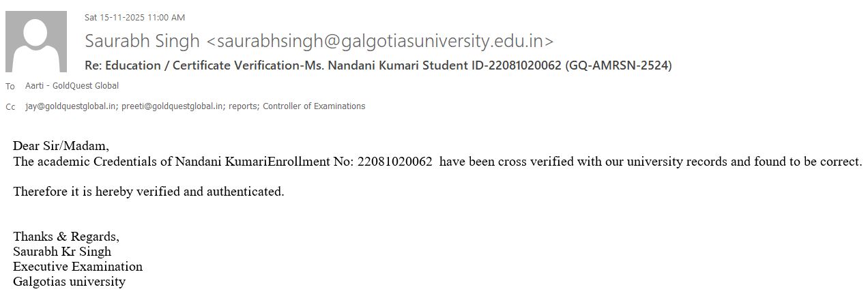This screenshot has height=298, width=868.
Task: Click the "Therefore it is hereby verified" sentence
Action: coord(148,192)
